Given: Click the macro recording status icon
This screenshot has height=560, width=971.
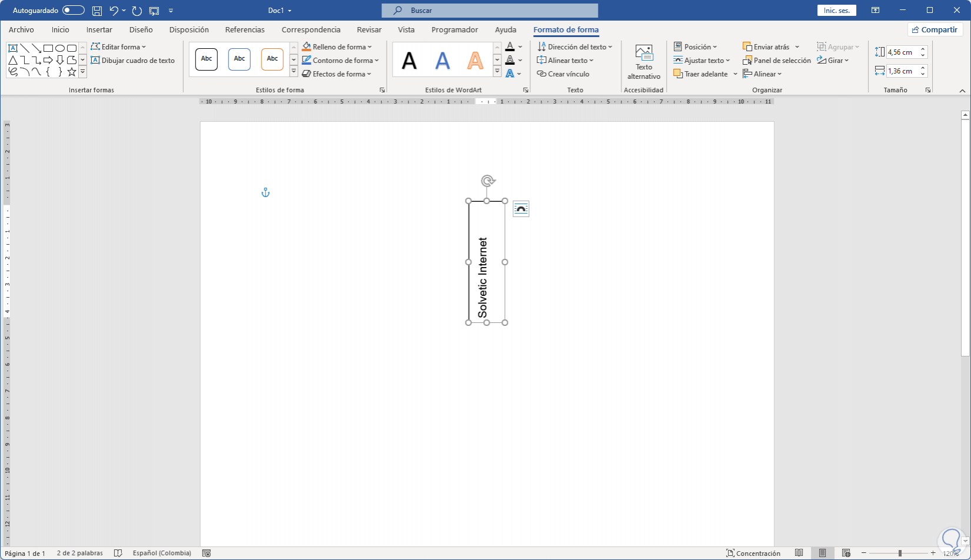Looking at the screenshot, I should tap(207, 553).
